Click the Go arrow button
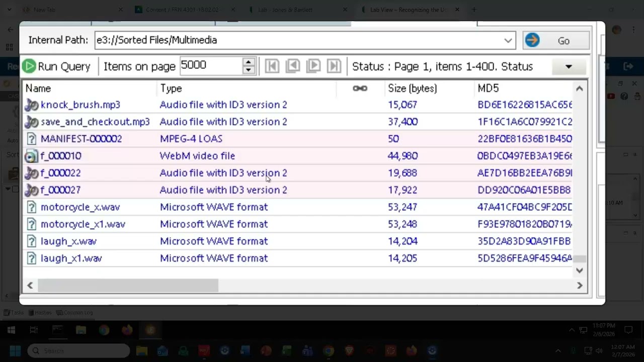This screenshot has height=362, width=644. coord(555,41)
